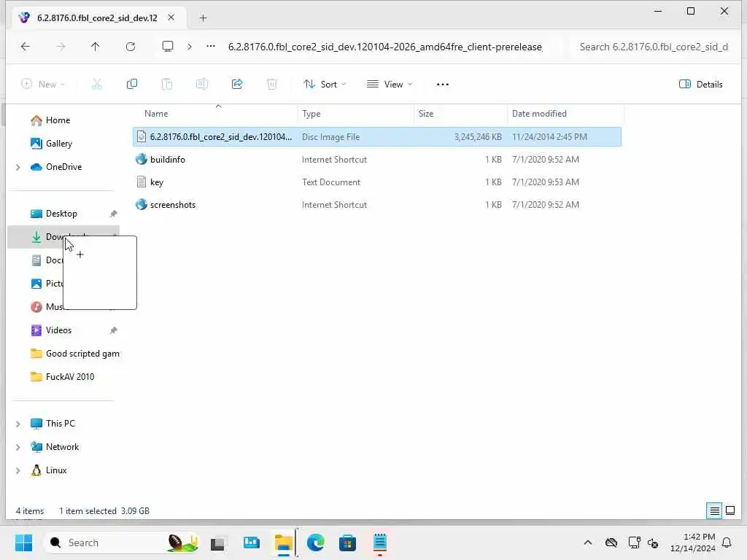The width and height of the screenshot is (747, 560).
Task: Click the Paste clipboard icon
Action: [x=167, y=85]
